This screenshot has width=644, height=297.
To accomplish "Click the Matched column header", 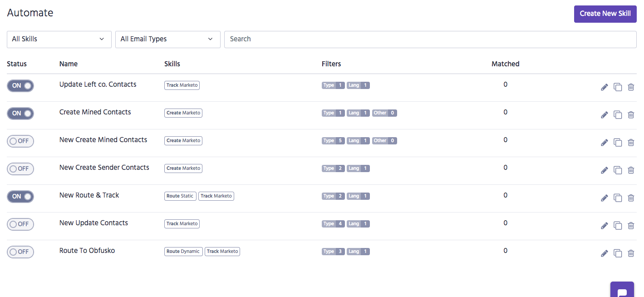I will 505,64.
